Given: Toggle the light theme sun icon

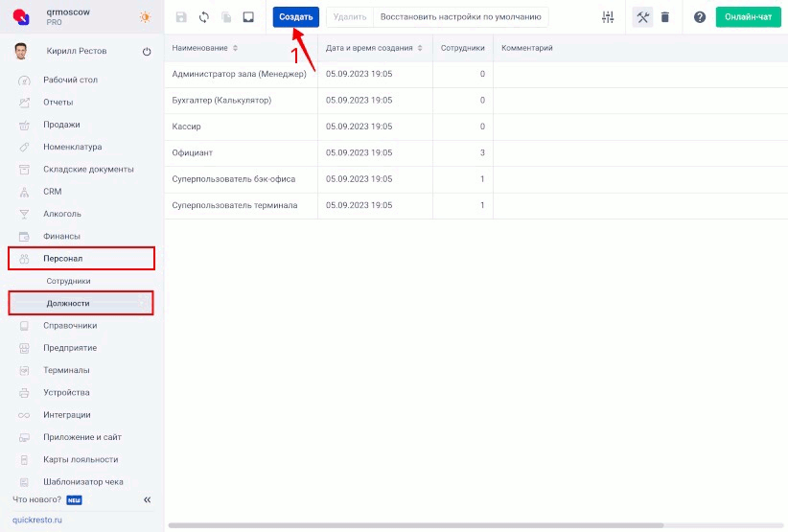Looking at the screenshot, I should click(x=146, y=17).
